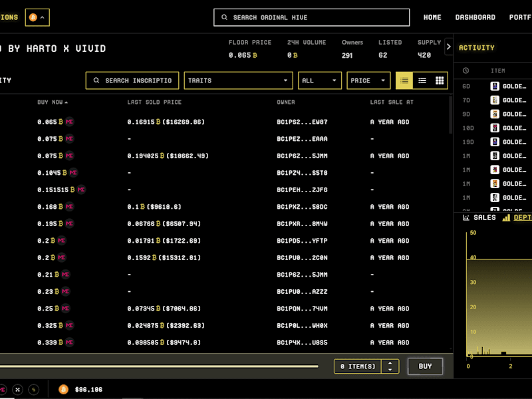
Task: Click Magic Eden icon on 0.195 listing
Action: [70, 223]
